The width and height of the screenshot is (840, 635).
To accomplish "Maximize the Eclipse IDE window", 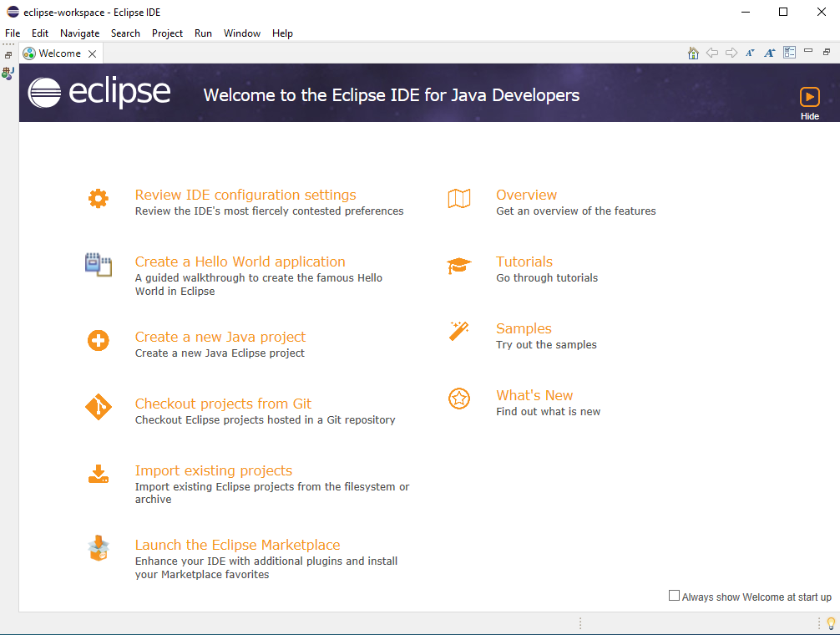I will point(782,12).
